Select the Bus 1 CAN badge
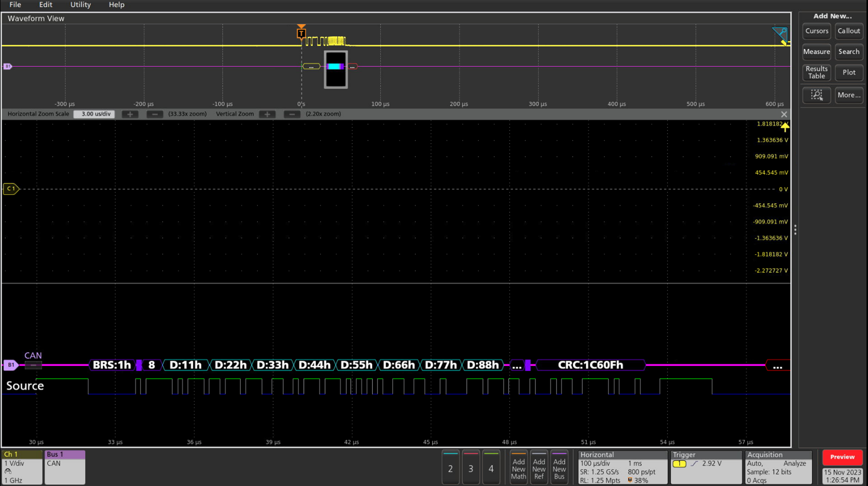The image size is (868, 486). pyautogui.click(x=64, y=467)
